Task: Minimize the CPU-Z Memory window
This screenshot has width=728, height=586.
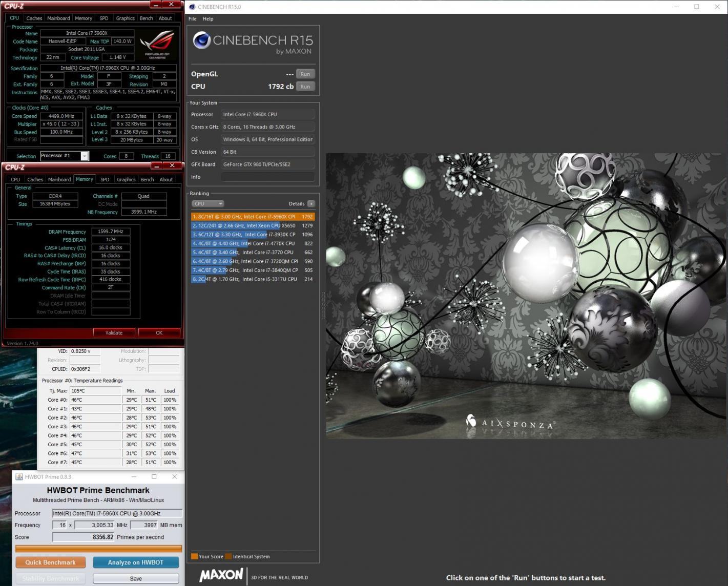Action: tap(157, 165)
